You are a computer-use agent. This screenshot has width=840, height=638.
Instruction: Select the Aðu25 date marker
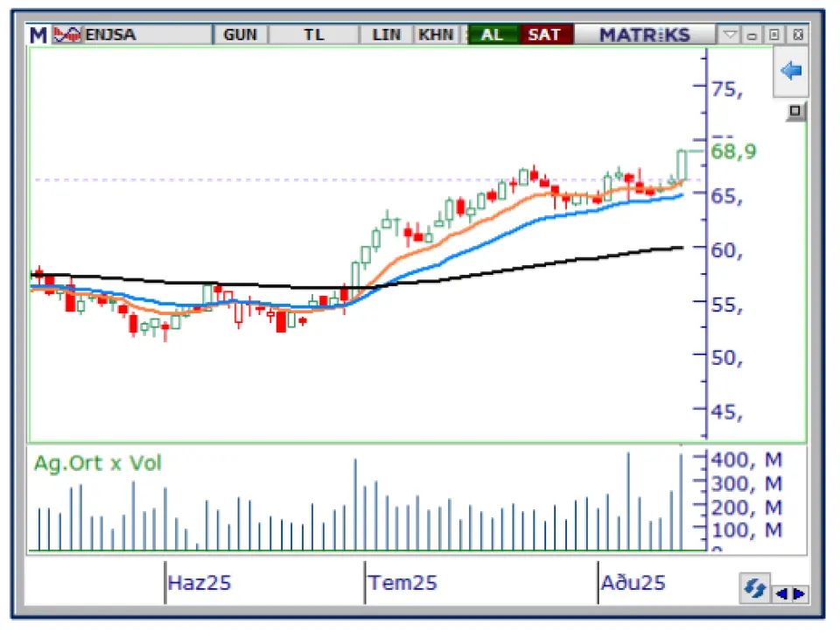click(633, 583)
